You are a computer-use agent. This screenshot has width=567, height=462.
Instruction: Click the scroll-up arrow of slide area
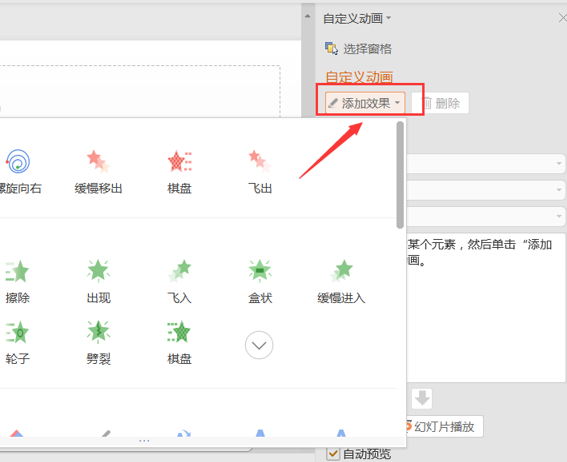pyautogui.click(x=308, y=16)
